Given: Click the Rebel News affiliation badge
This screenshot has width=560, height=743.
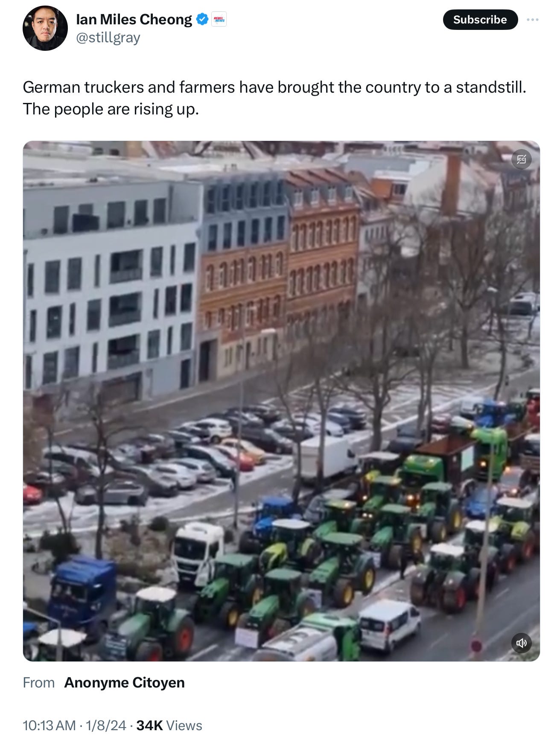Looking at the screenshot, I should coord(219,19).
